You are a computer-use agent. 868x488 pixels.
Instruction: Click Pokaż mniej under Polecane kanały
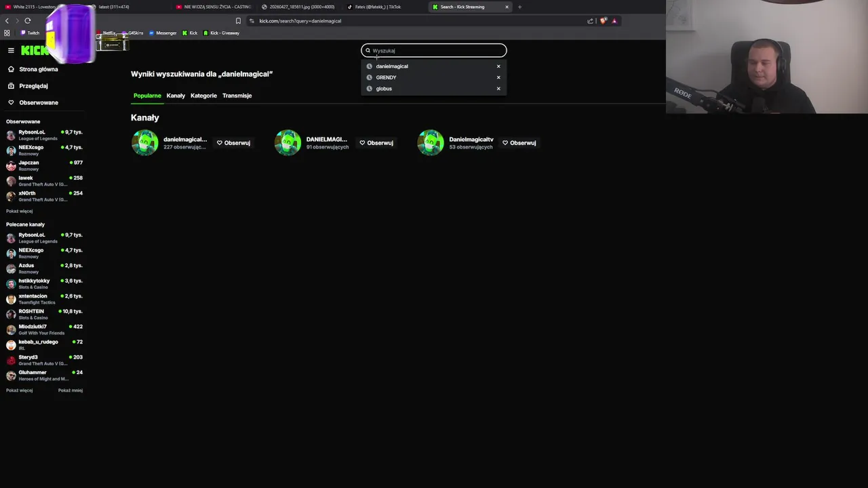(x=71, y=390)
